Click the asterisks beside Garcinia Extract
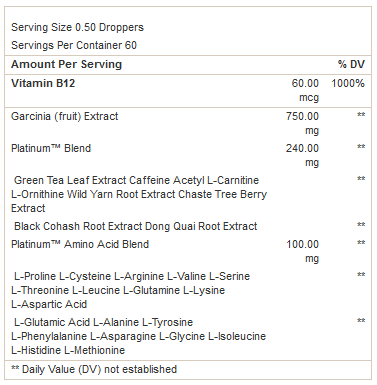This screenshot has width=377, height=385. point(361,115)
